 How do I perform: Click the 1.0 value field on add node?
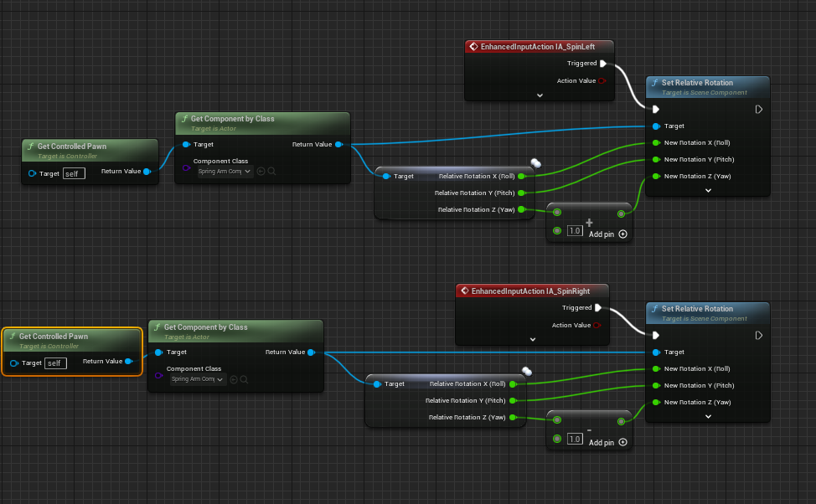coord(574,230)
